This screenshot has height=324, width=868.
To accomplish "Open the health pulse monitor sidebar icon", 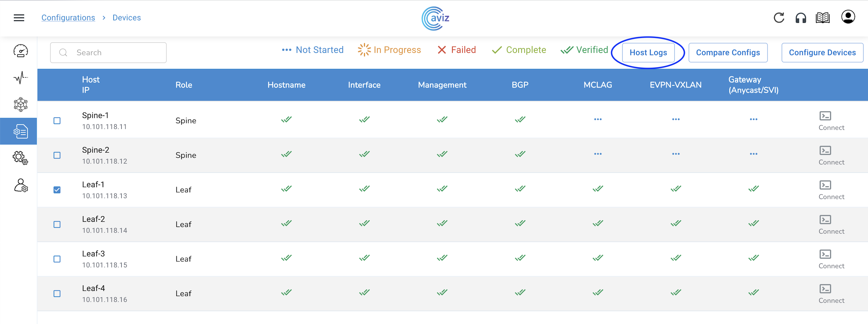I will pyautogui.click(x=21, y=78).
